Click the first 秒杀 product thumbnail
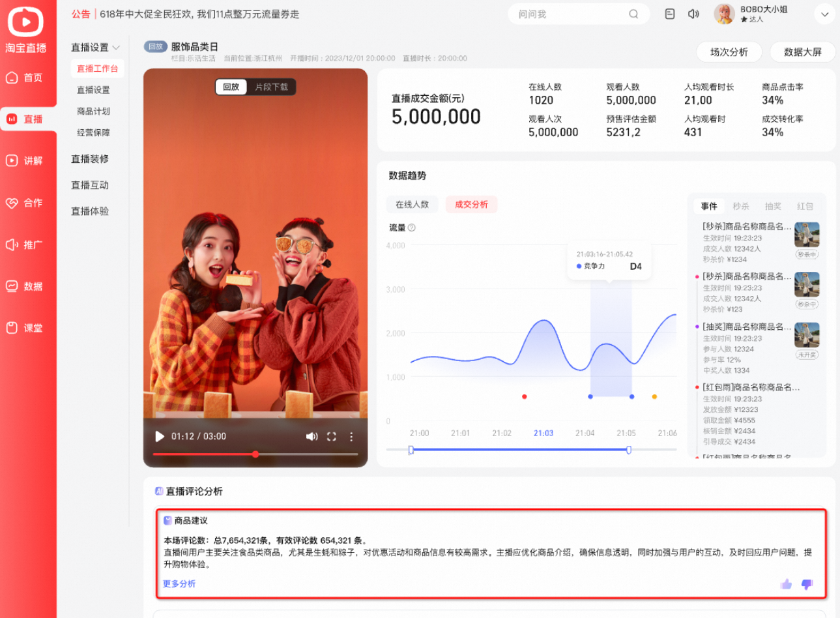The image size is (840, 618). click(x=807, y=235)
